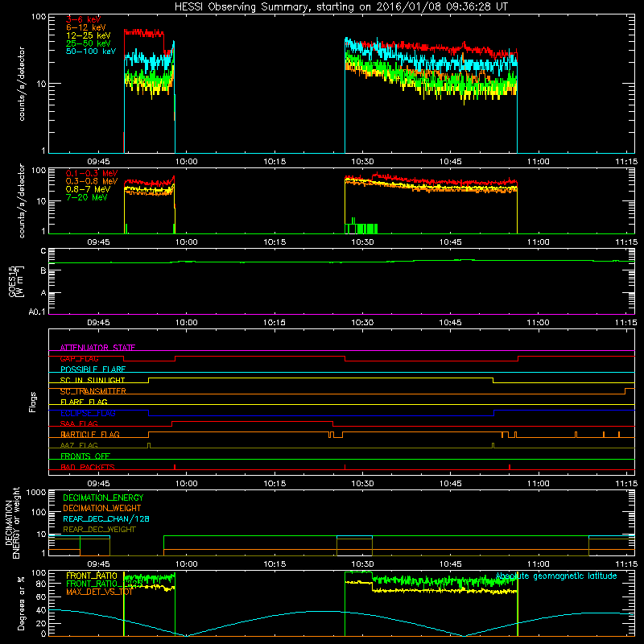Click the 10:30 time label under decimation panel
Image resolution: width=644 pixels, height=644 pixels.
click(x=362, y=564)
